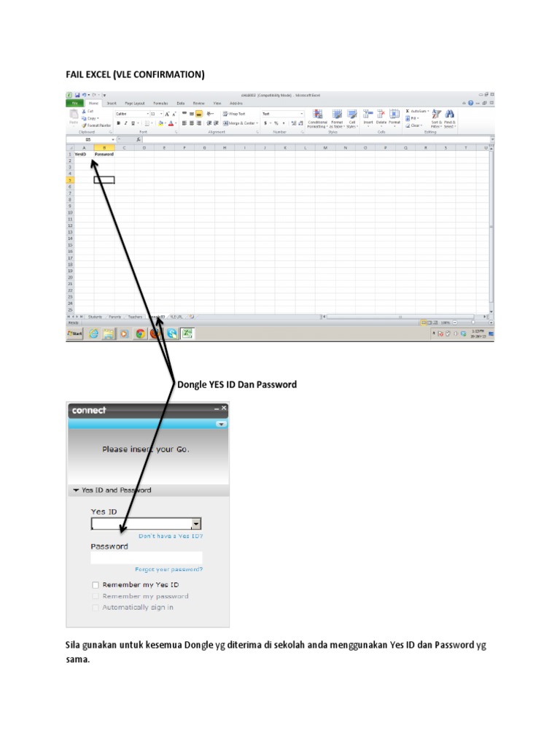The height and width of the screenshot is (747, 560).
Task: Open the Clear dropdown in Editing group
Action: pyautogui.click(x=421, y=125)
